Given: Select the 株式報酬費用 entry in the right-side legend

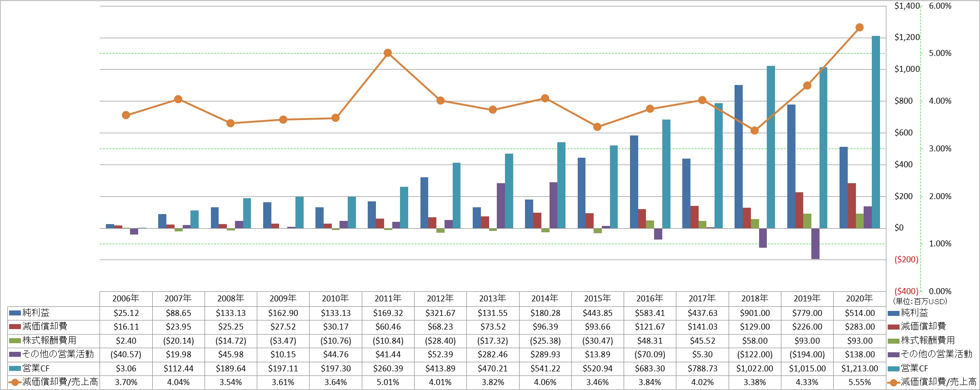Looking at the screenshot, I should [921, 340].
